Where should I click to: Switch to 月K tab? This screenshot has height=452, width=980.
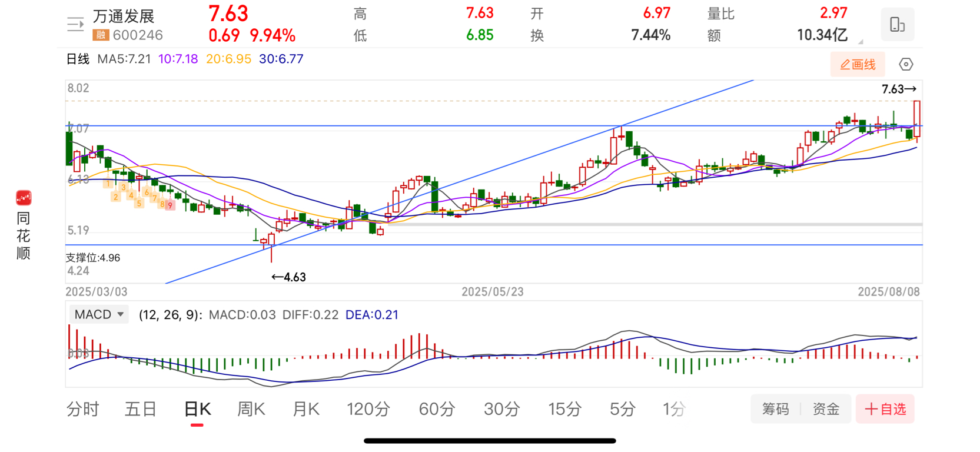click(306, 409)
